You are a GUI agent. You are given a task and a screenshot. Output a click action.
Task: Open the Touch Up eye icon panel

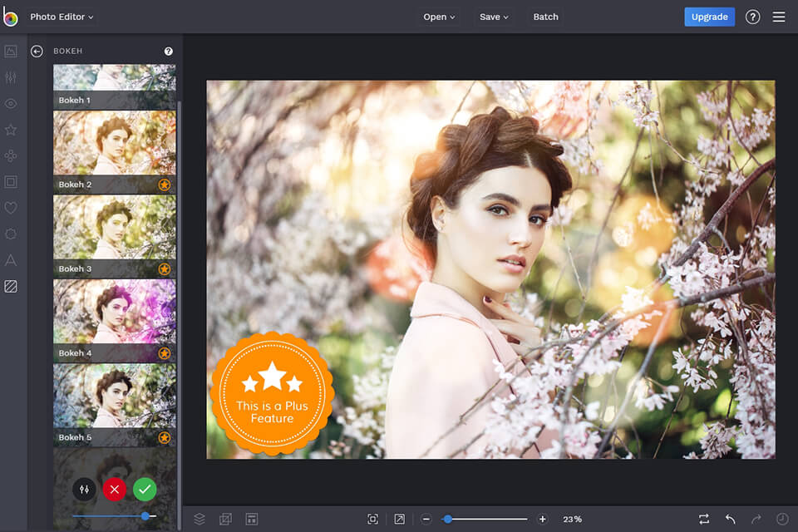click(11, 104)
